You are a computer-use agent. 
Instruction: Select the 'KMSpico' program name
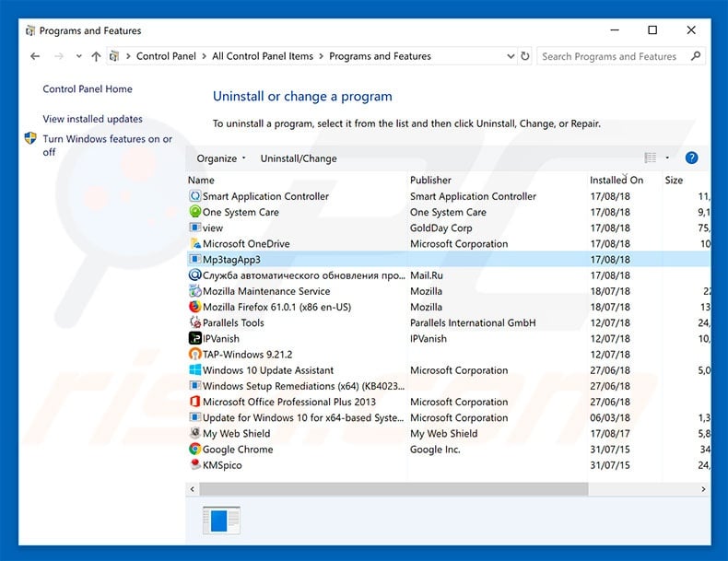[x=222, y=465]
